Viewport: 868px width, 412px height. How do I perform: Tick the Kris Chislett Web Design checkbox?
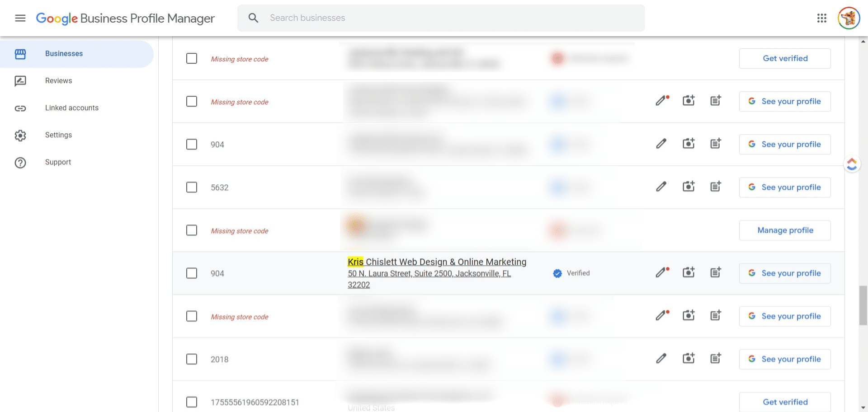[x=192, y=273]
